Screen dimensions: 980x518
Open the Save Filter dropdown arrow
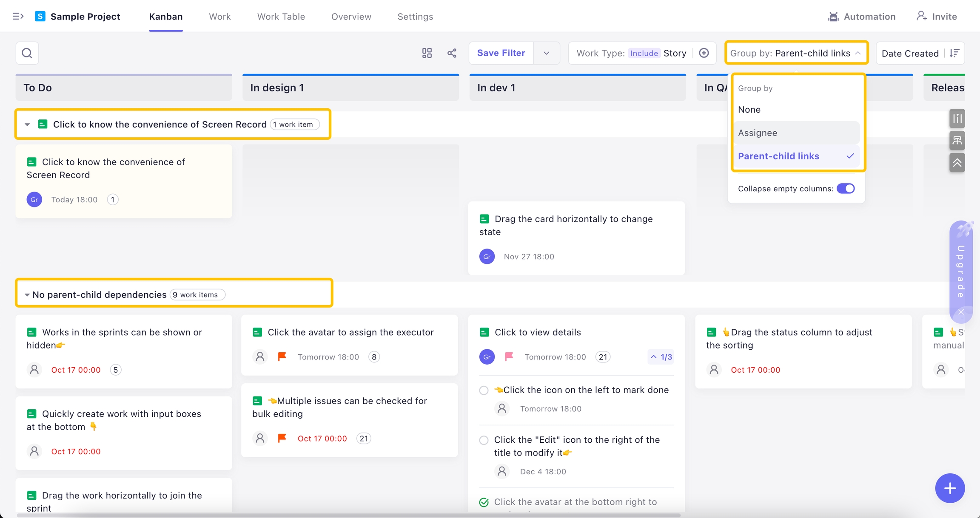pyautogui.click(x=547, y=53)
